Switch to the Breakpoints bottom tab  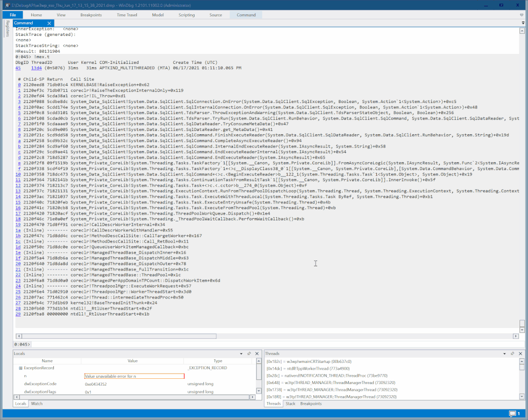[311, 404]
